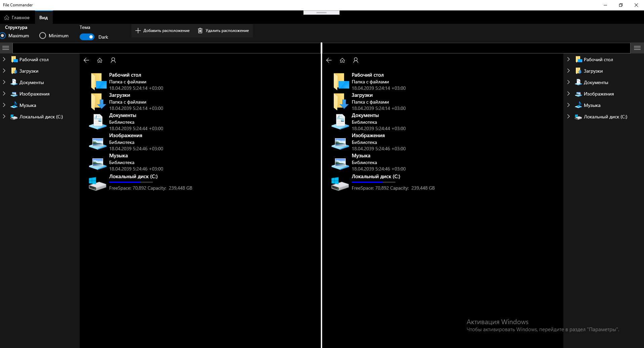This screenshot has width=644, height=348.
Task: Click Рабочий стол folder icon in left pane list
Action: (x=98, y=81)
